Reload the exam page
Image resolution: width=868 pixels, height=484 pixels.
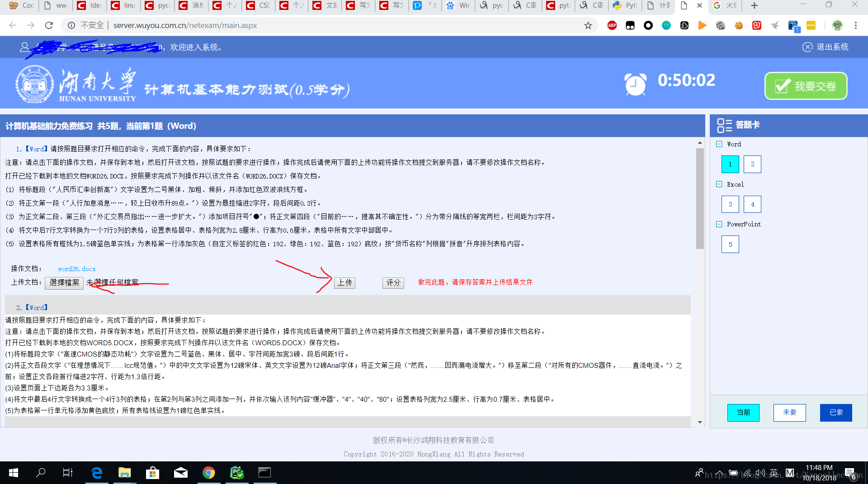tap(49, 25)
